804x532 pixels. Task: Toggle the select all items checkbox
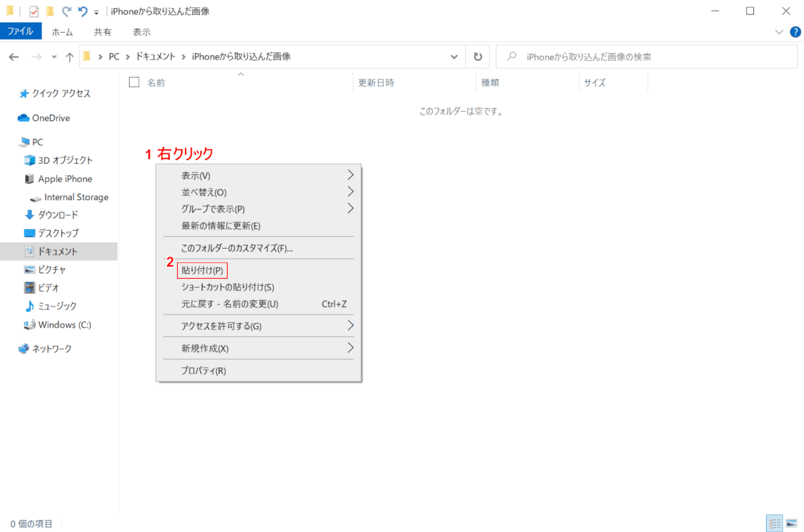pos(134,82)
